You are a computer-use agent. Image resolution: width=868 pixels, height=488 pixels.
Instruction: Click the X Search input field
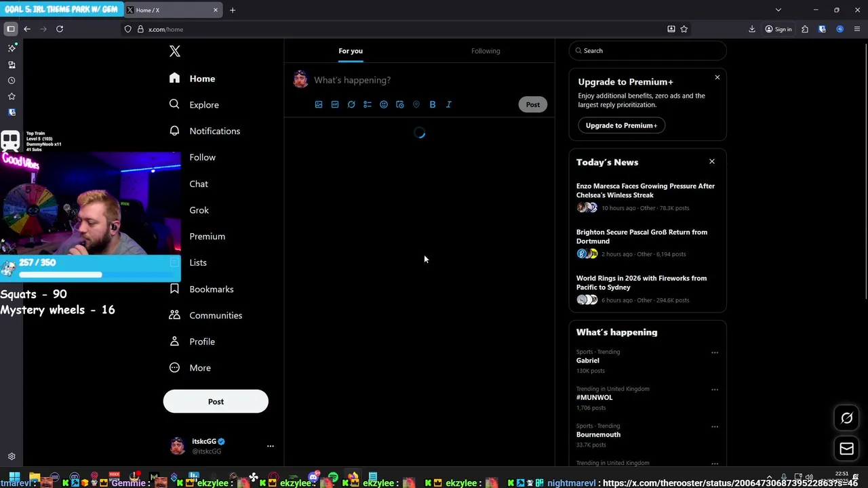click(648, 51)
